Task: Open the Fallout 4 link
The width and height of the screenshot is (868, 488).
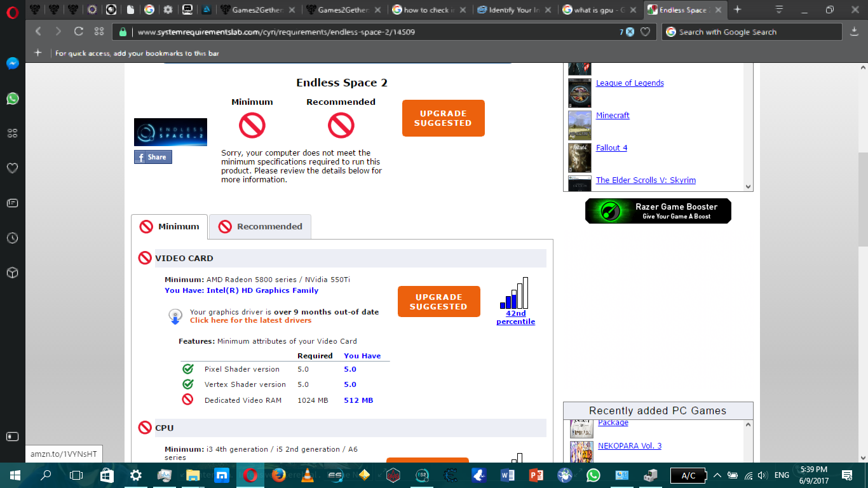Action: coord(611,148)
